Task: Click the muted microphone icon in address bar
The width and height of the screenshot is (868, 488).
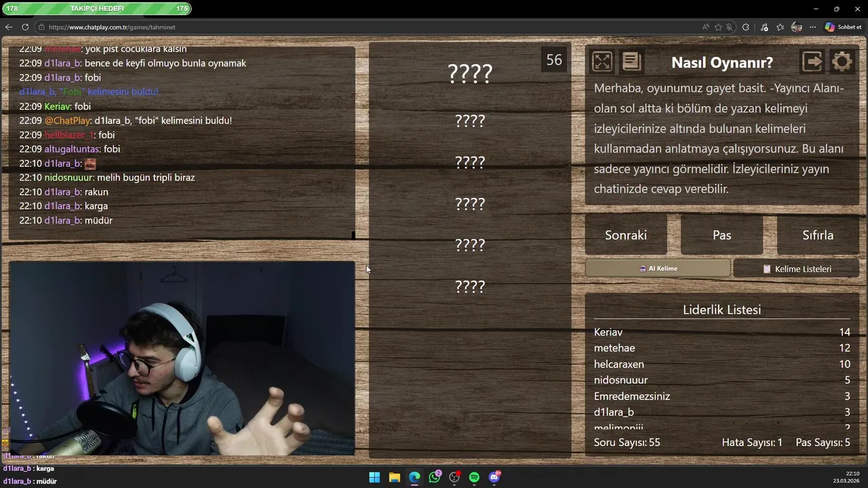Action: [x=730, y=27]
